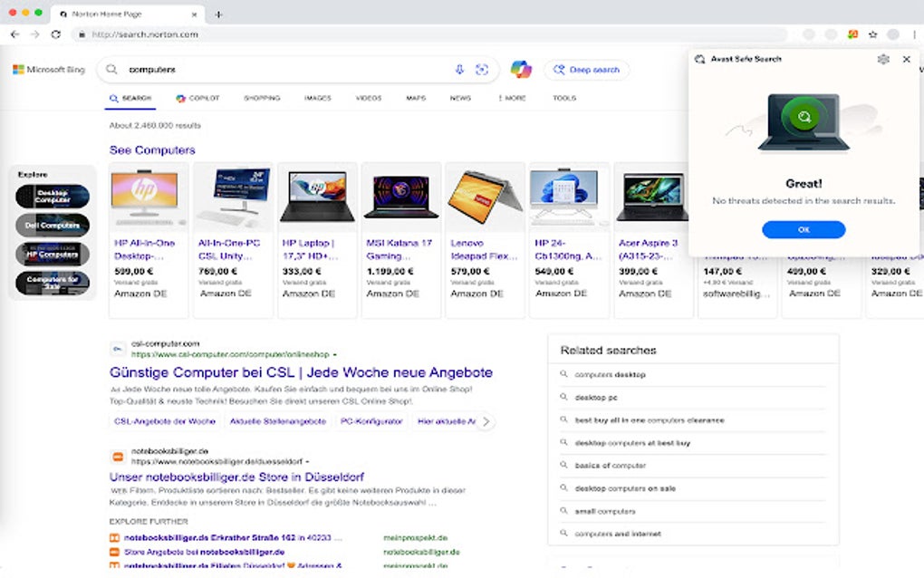Click the microphone voice search icon
This screenshot has height=578, width=924.
coord(459,70)
